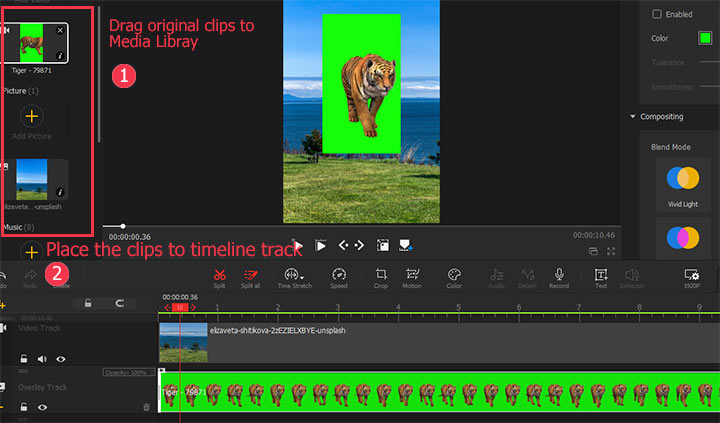This screenshot has width=720, height=423.
Task: Click the preview playback position knob
Action: point(123,226)
